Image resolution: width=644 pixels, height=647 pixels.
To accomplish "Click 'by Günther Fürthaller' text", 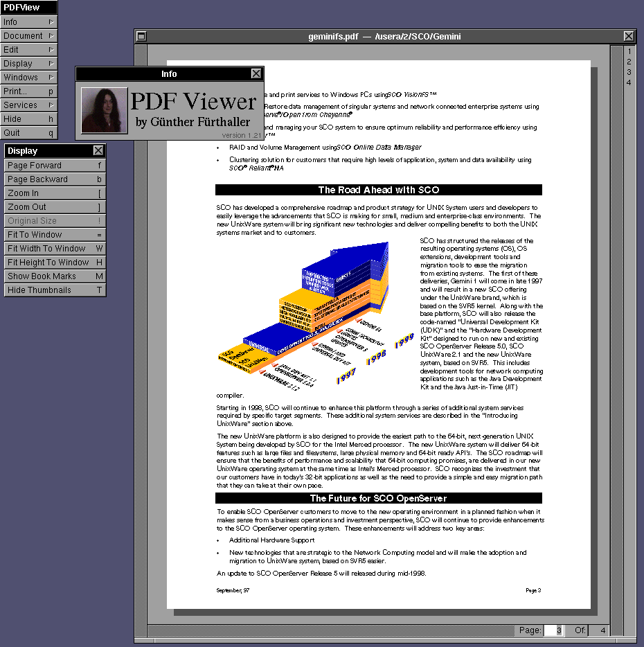I will coord(193,122).
